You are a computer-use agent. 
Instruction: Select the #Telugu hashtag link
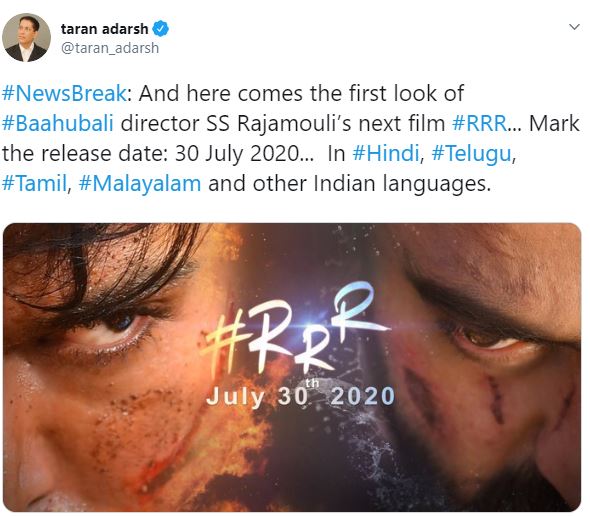(472, 154)
